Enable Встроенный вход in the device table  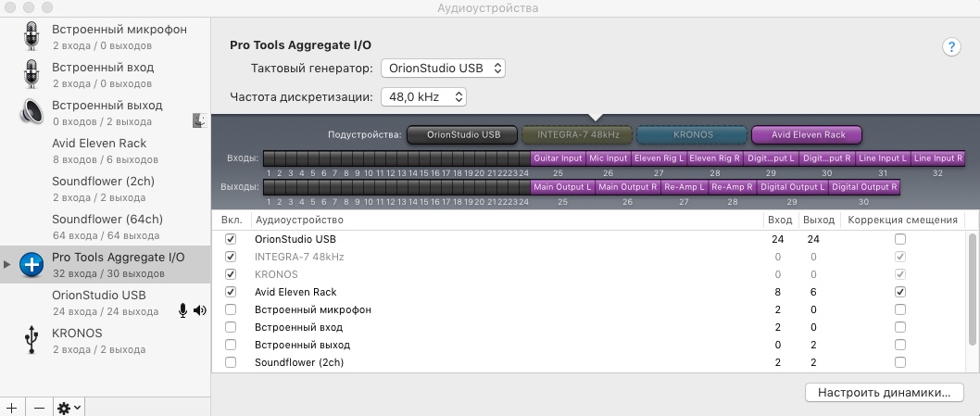(x=231, y=327)
